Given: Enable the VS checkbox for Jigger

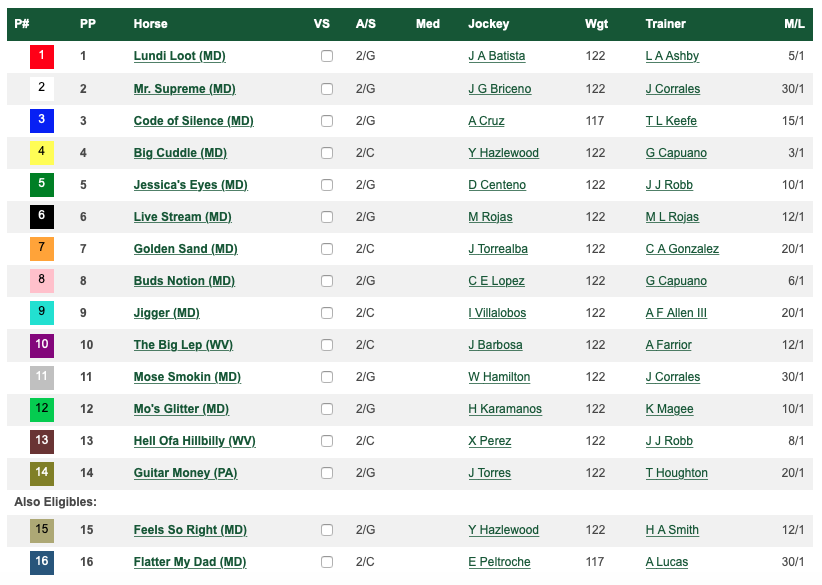Looking at the screenshot, I should click(327, 313).
